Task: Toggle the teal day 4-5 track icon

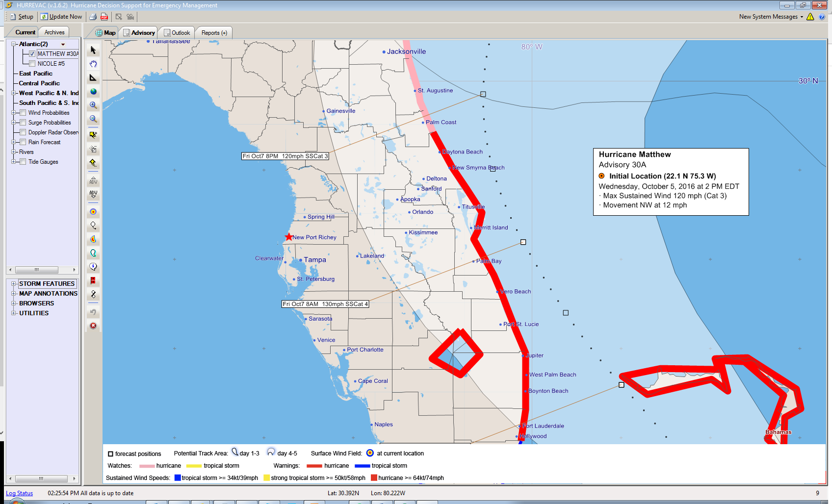Action: 93,253
